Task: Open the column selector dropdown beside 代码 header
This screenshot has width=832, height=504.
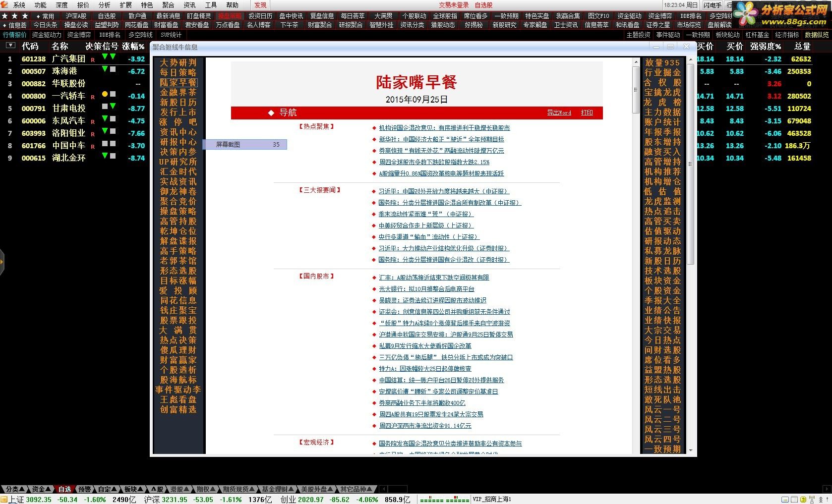Action: click(x=10, y=46)
